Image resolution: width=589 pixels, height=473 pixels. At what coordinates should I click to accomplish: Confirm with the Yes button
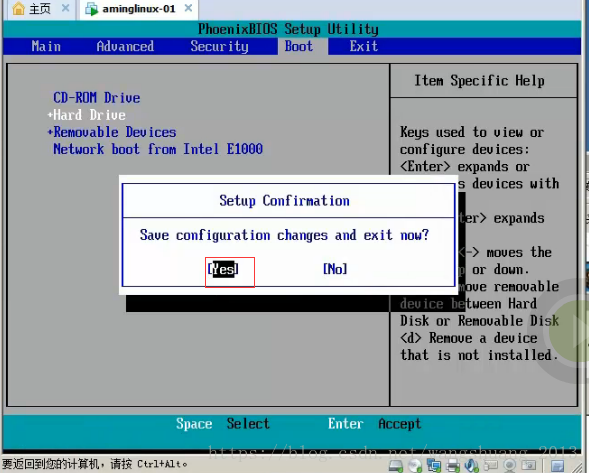[x=223, y=269]
